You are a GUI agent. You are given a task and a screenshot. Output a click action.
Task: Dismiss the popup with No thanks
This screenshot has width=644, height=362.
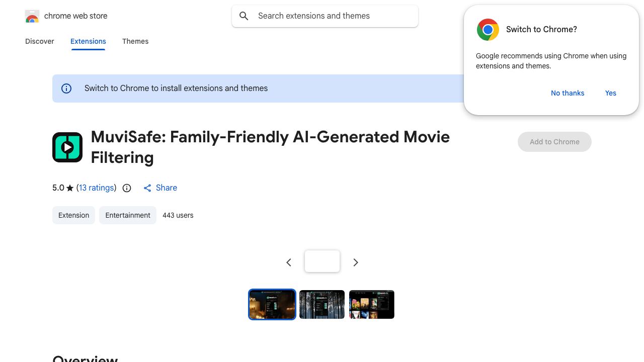tap(568, 93)
